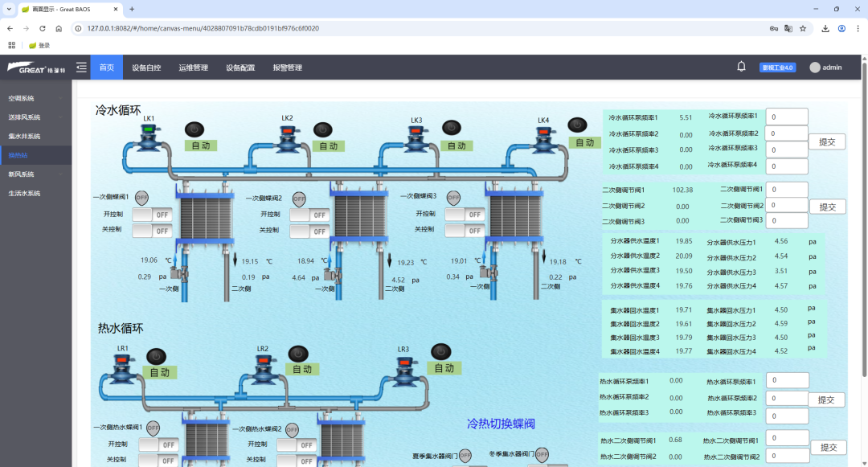
Task: Open notifications via the bell icon
Action: (x=741, y=67)
